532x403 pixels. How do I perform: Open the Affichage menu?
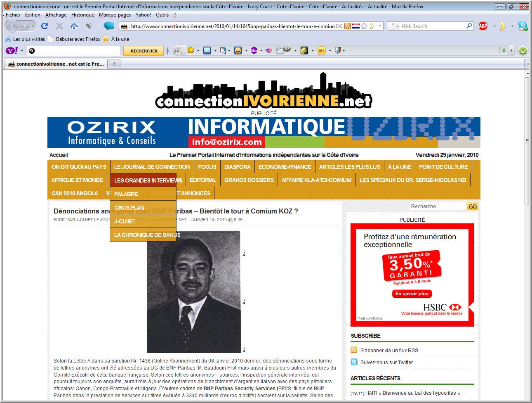coord(56,15)
